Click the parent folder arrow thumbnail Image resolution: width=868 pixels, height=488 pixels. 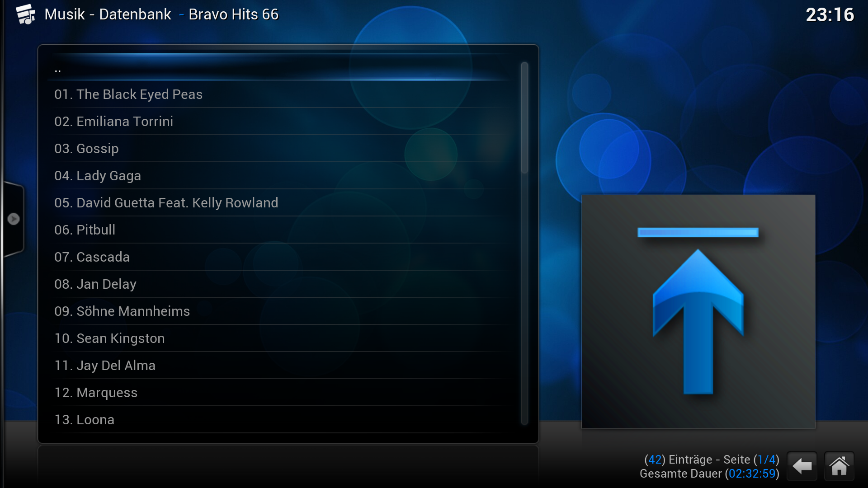698,312
